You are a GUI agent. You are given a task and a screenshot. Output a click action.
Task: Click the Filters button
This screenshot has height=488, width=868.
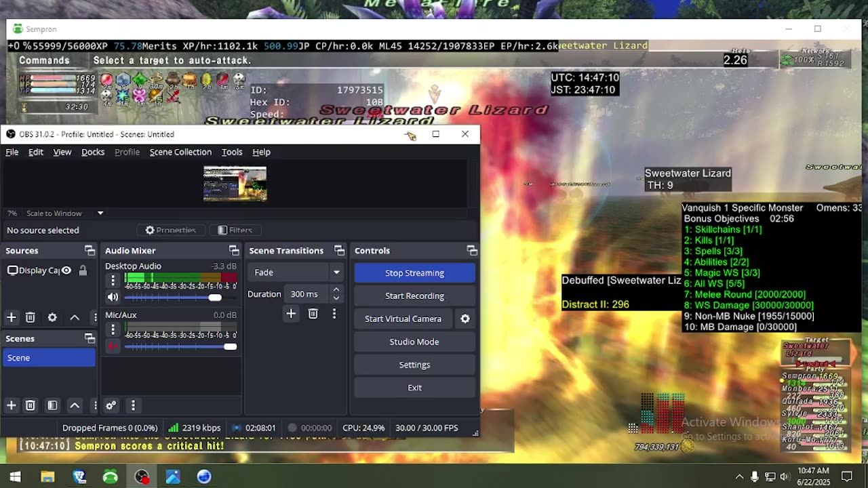coord(235,230)
